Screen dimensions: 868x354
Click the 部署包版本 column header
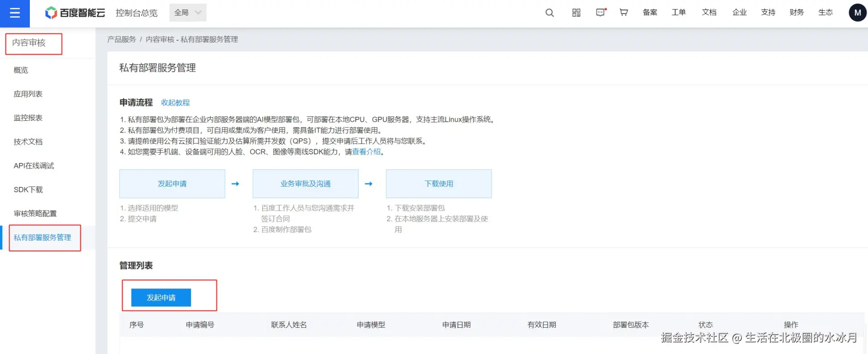pos(631,325)
